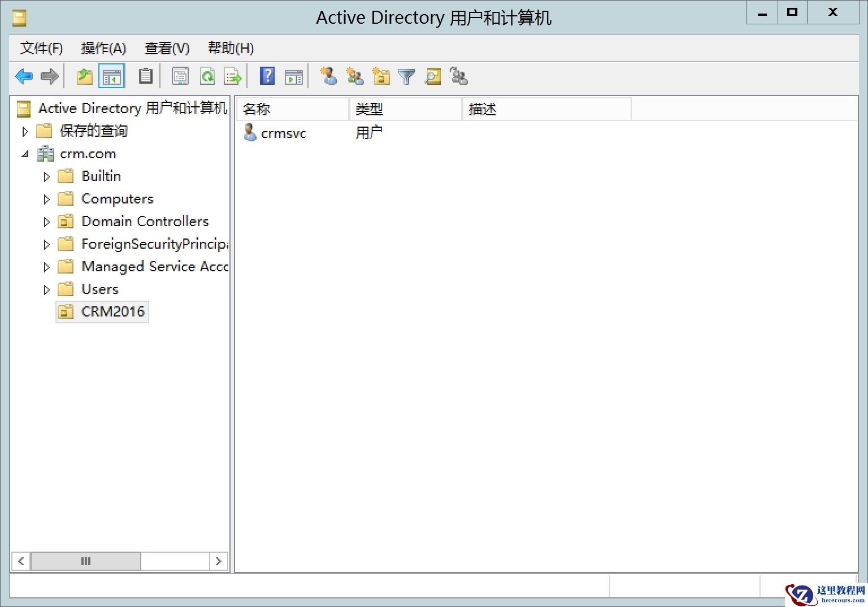Click the Forward navigation arrow
Image resolution: width=868 pixels, height=607 pixels.
pos(50,76)
